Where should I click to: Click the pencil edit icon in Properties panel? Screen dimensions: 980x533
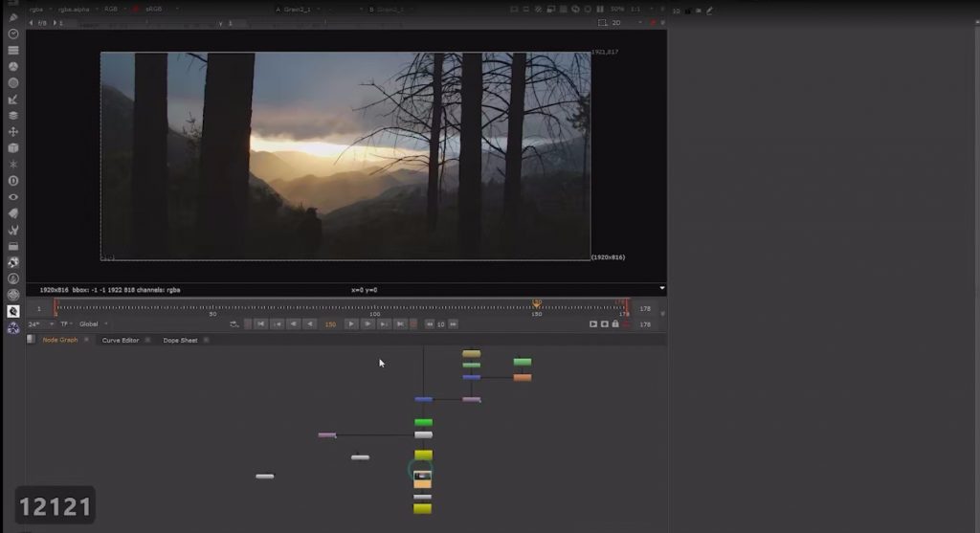coord(709,11)
